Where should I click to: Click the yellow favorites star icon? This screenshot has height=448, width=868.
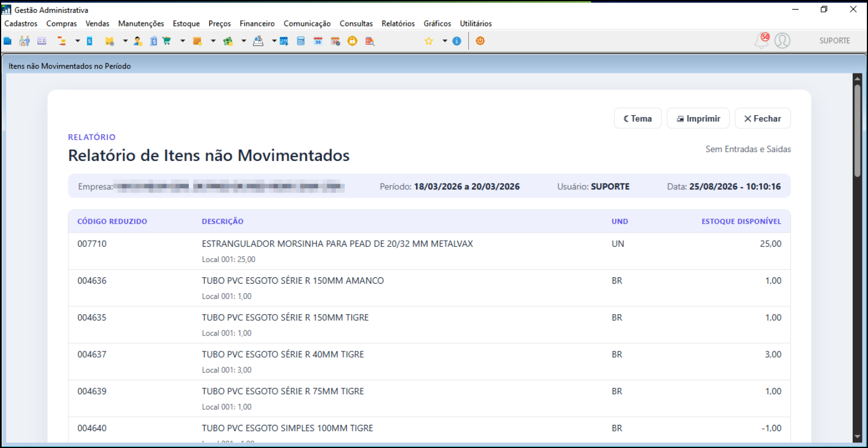pos(429,41)
